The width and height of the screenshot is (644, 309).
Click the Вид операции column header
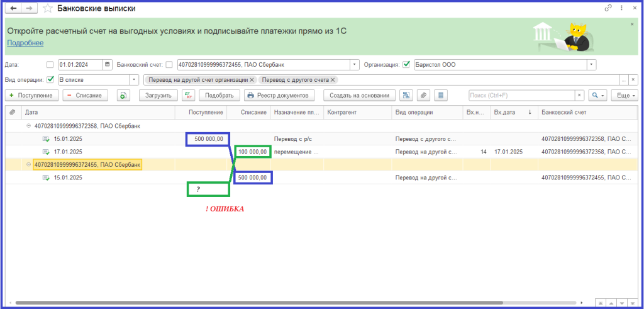point(415,112)
